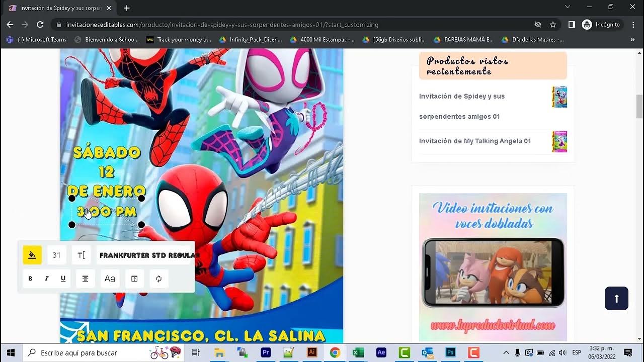Select the Invitación de Spidey browser tab

60,8
